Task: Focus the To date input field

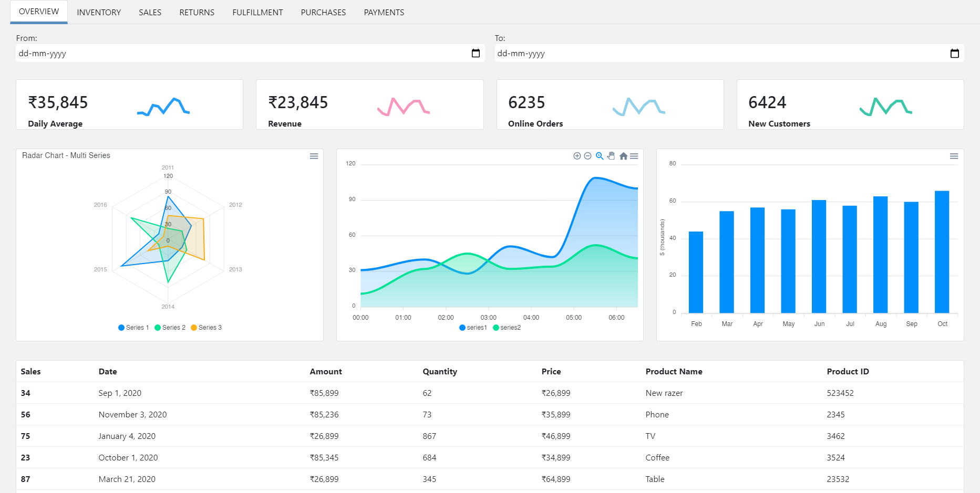Action: [x=729, y=53]
